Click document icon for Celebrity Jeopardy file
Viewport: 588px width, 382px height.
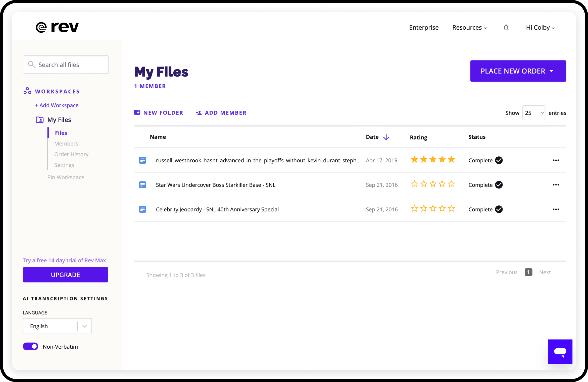[x=142, y=209]
